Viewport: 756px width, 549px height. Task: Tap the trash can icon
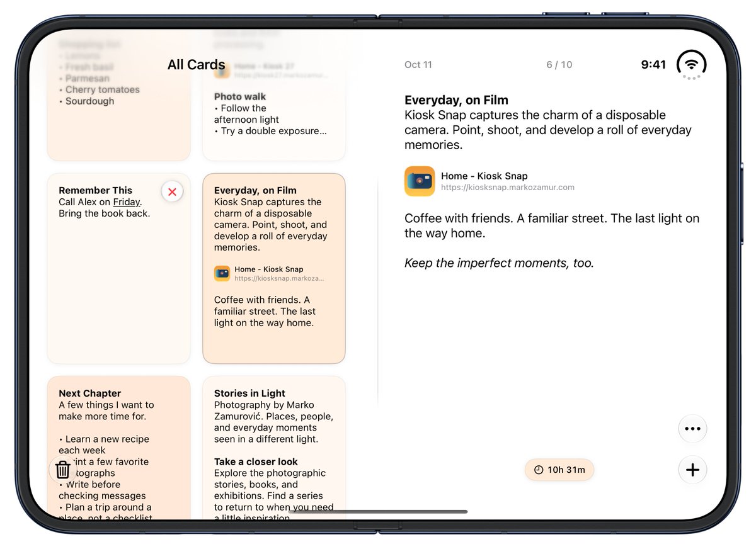(62, 470)
